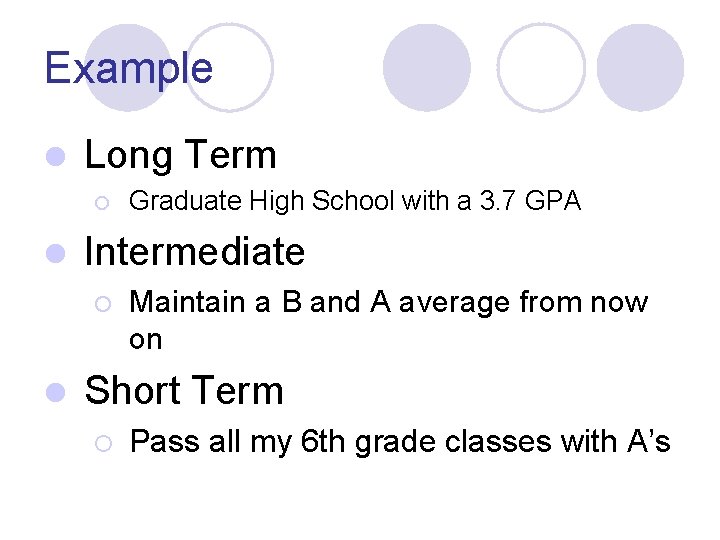
Task: Click the 'Short Term' heading text
Action: [x=184, y=390]
